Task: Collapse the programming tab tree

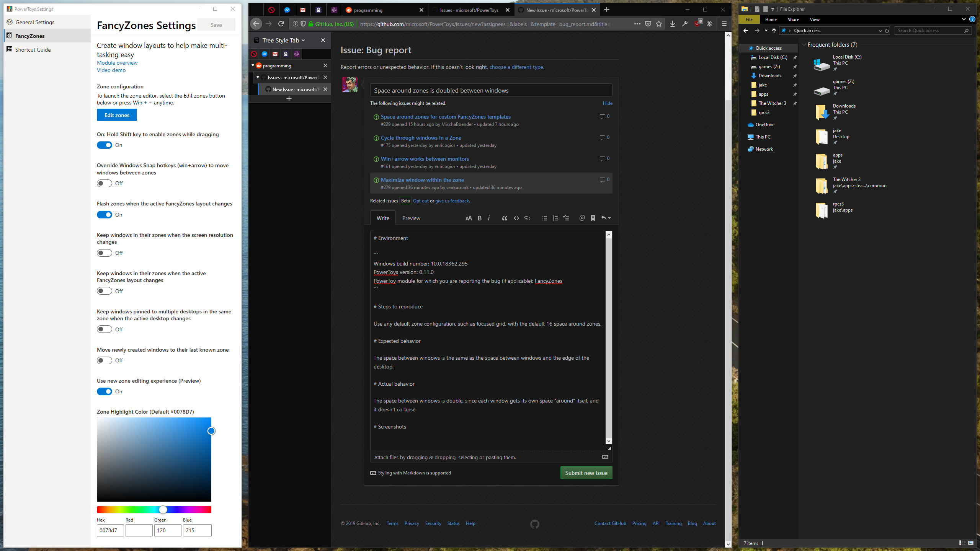Action: click(x=253, y=66)
